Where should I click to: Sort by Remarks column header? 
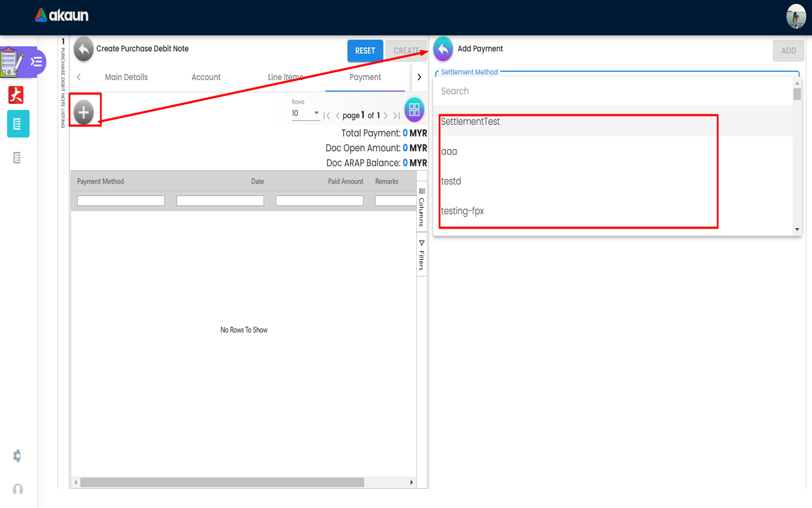[x=387, y=181]
